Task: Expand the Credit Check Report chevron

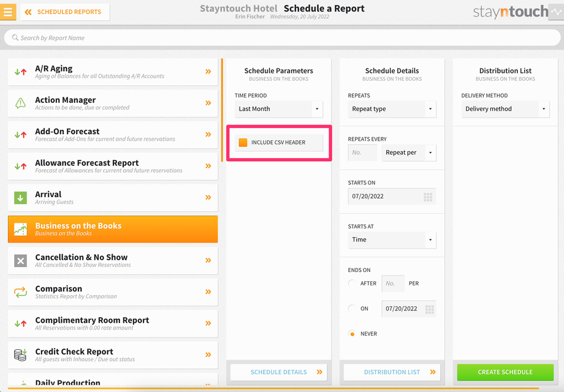Action: 208,355
